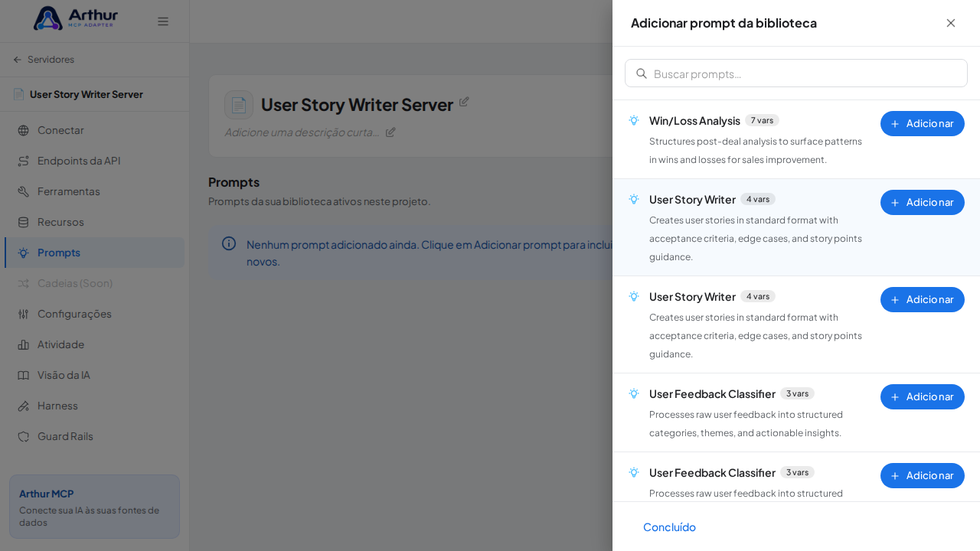Click the first User Feedback Classifier title
The height and width of the screenshot is (551, 980).
[712, 394]
